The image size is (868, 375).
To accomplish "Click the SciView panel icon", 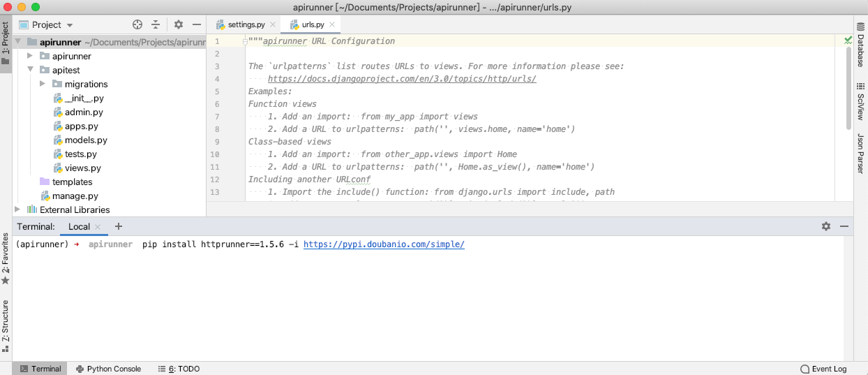I will [x=860, y=87].
